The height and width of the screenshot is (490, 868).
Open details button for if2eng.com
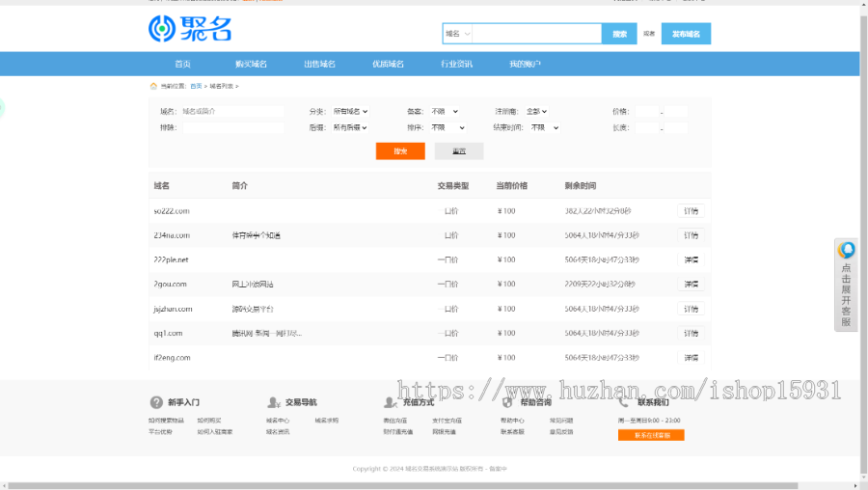(x=691, y=358)
